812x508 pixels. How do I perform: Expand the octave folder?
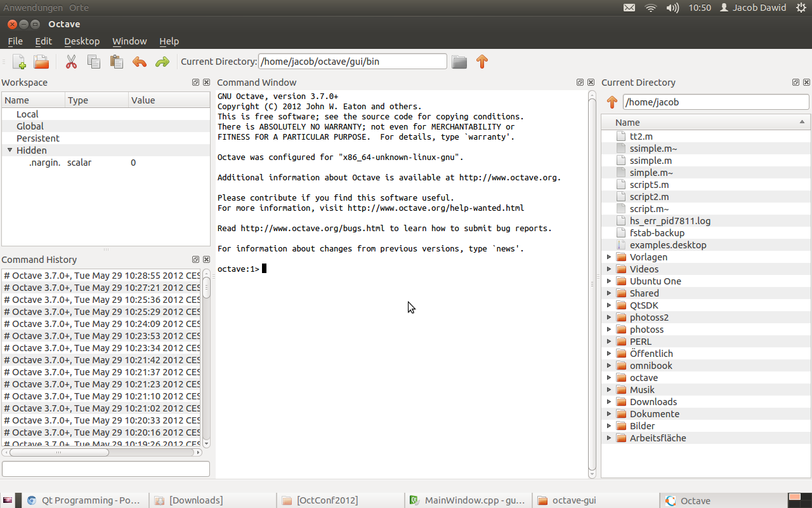point(609,378)
